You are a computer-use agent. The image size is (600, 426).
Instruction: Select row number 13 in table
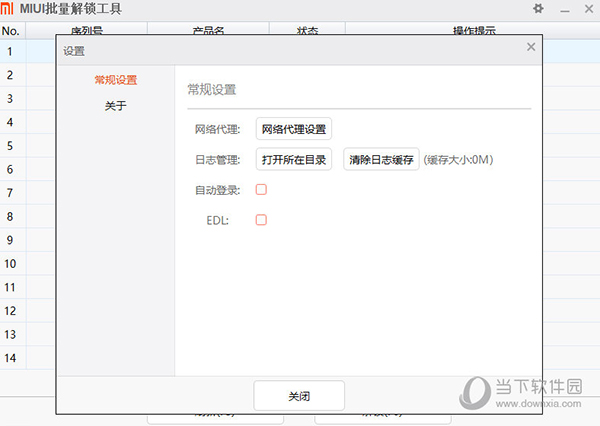point(10,335)
